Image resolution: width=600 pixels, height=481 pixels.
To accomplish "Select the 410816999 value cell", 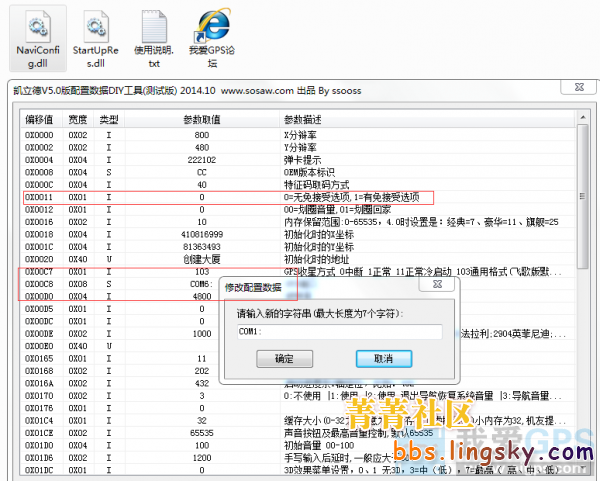I will click(202, 234).
